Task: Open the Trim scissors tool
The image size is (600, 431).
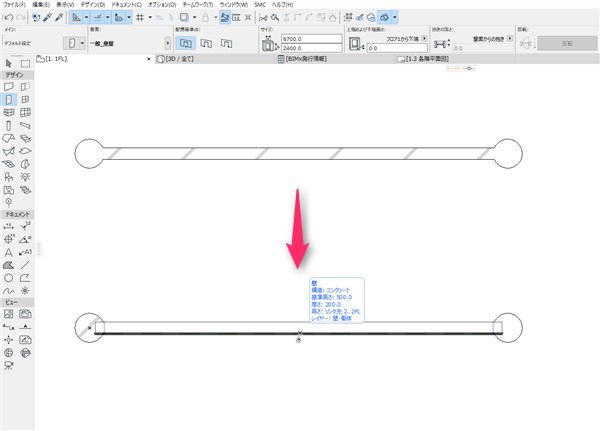Action: [263, 17]
